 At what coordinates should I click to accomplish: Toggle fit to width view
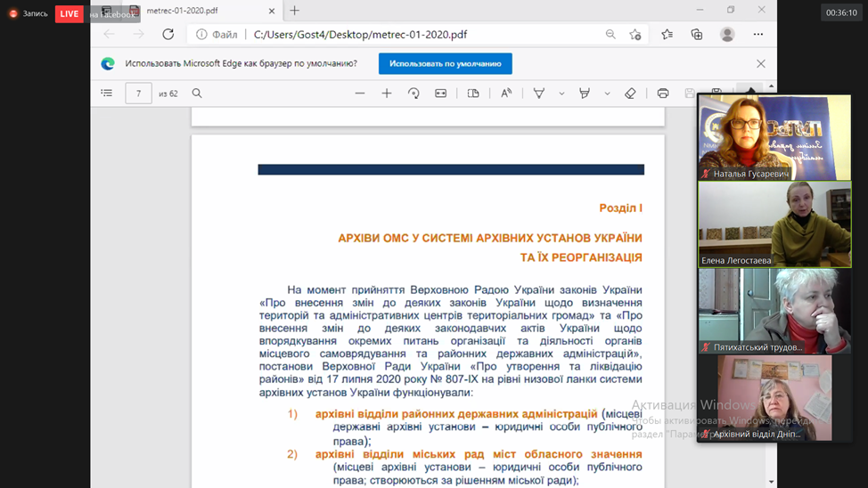tap(440, 94)
